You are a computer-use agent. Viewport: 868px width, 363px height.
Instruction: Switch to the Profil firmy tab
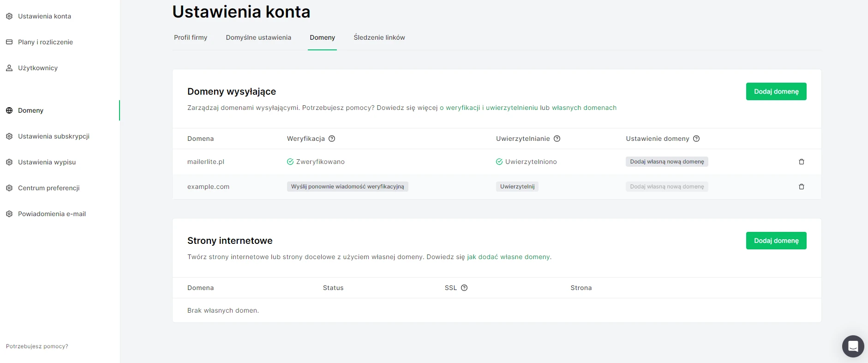click(x=191, y=37)
